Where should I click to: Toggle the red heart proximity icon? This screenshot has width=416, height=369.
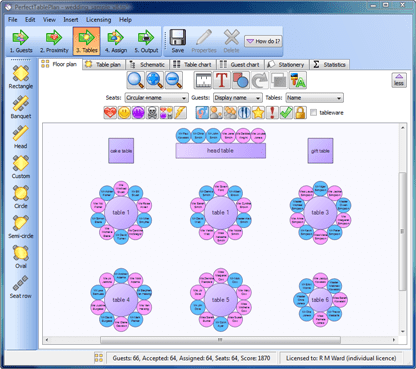[110, 113]
